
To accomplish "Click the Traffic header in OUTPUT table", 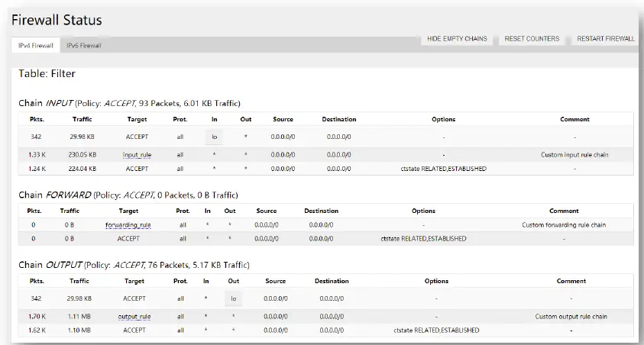I will point(79,281).
